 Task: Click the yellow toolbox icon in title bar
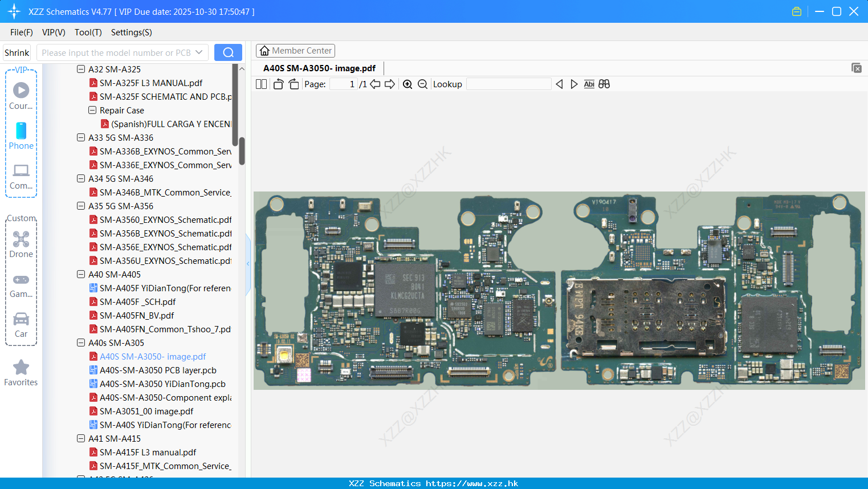pyautogui.click(x=797, y=11)
